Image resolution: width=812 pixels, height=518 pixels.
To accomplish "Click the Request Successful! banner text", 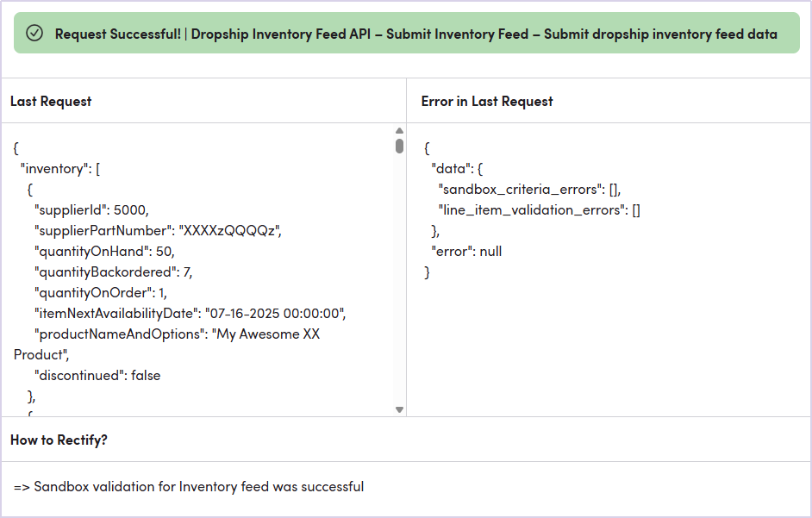I will (x=415, y=34).
